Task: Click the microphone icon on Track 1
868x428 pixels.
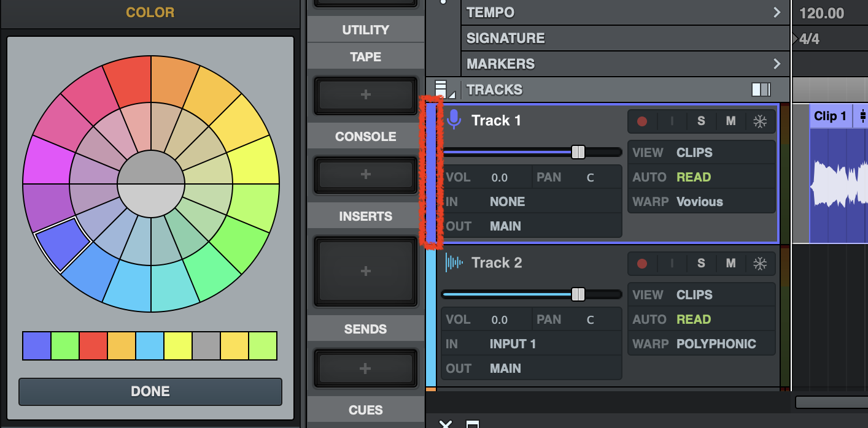Action: 454,120
